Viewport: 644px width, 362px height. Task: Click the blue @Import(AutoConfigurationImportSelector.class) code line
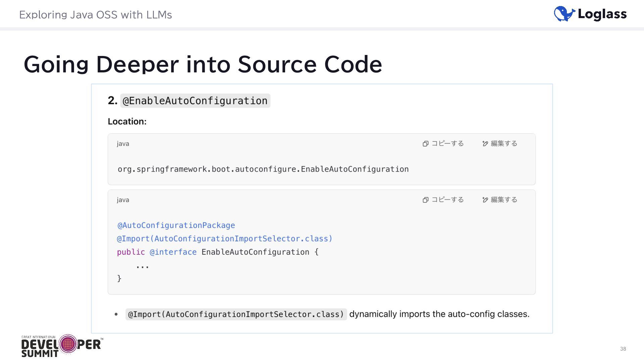pyautogui.click(x=224, y=239)
